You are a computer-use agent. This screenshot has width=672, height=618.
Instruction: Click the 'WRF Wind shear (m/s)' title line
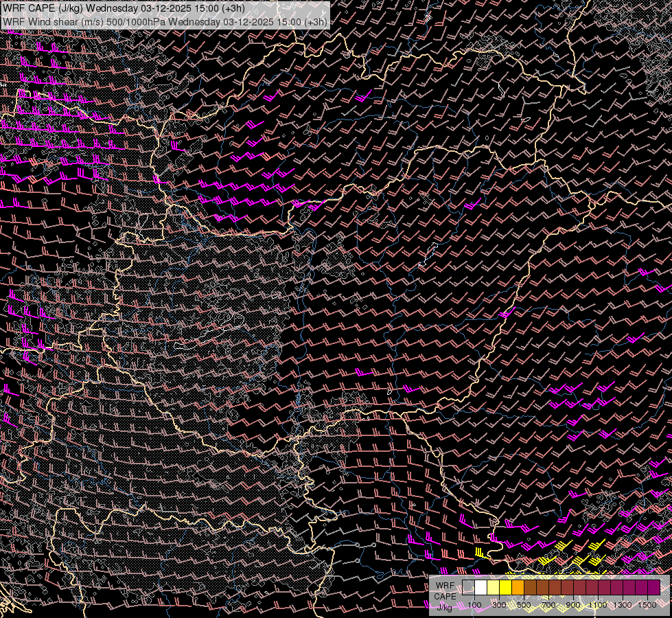165,21
